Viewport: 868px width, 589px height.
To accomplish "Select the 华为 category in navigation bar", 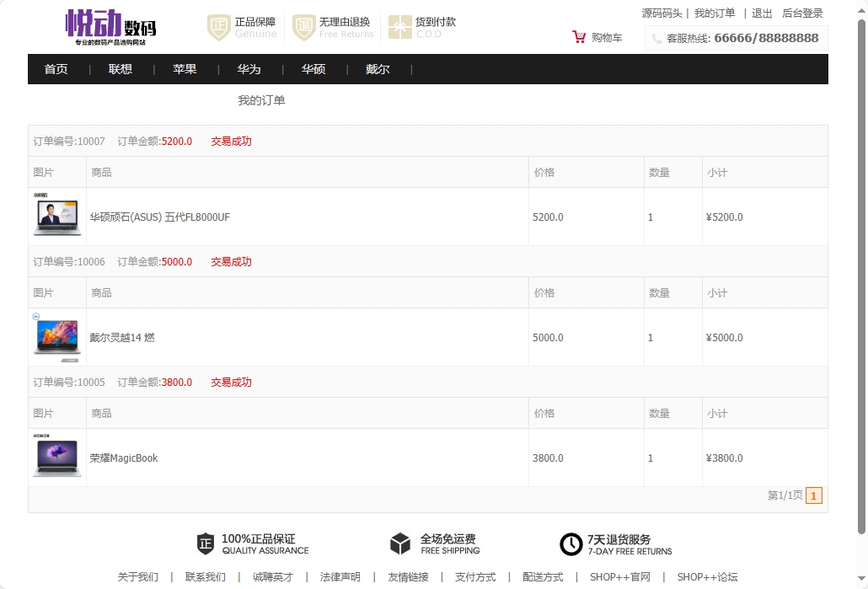I will [249, 69].
